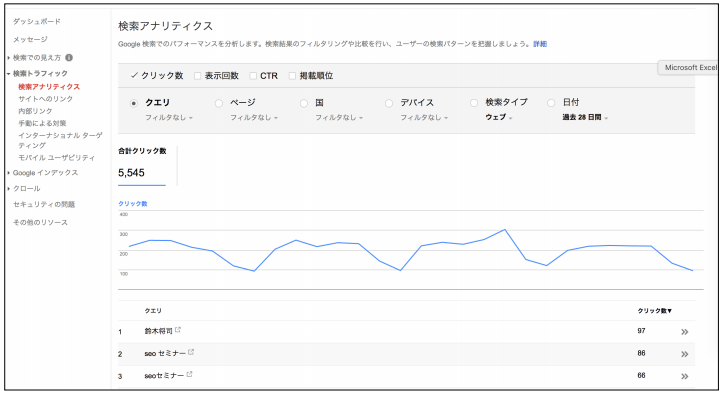Enable the 掲載順位 checkbox
Image resolution: width=722 pixels, height=395 pixels.
pos(292,76)
